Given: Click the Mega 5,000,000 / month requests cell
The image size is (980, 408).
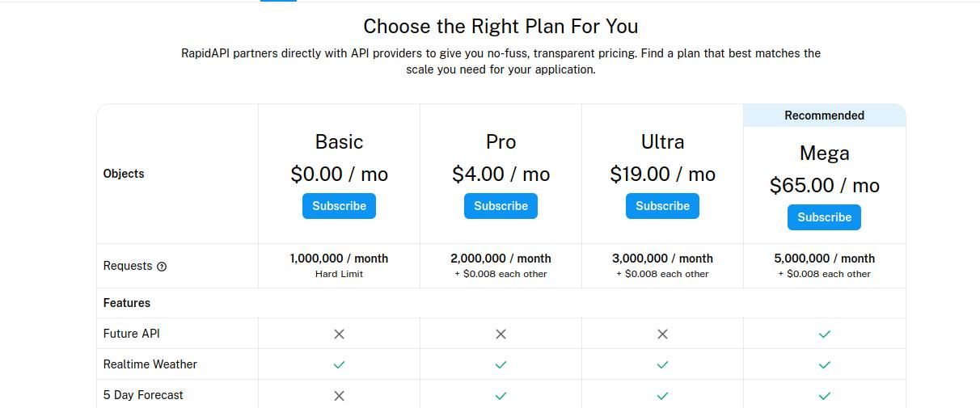Looking at the screenshot, I should (824, 259).
